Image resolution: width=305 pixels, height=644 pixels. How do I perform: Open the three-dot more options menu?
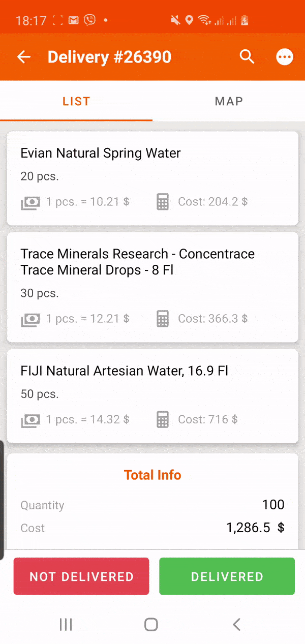point(285,57)
